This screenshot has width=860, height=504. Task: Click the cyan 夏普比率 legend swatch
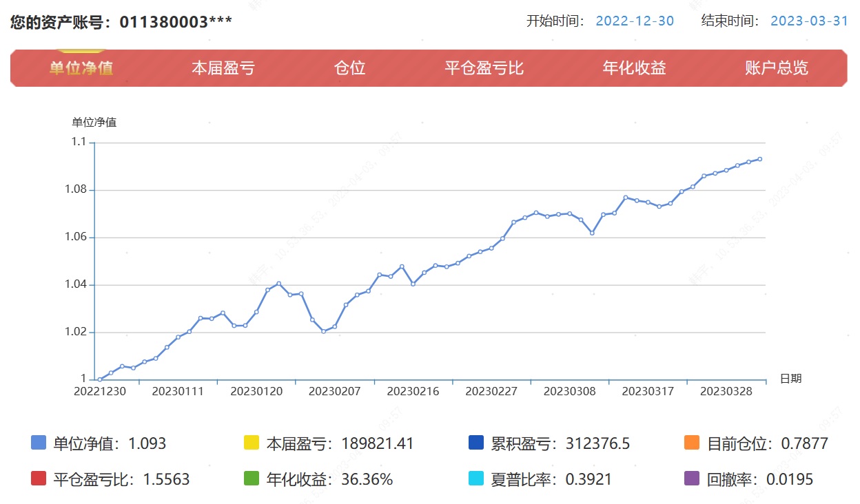click(x=475, y=479)
